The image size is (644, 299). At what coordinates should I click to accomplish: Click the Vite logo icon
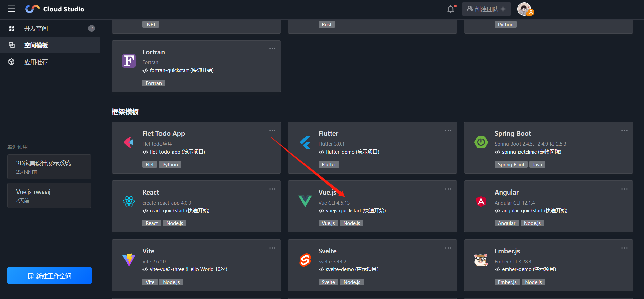129,260
